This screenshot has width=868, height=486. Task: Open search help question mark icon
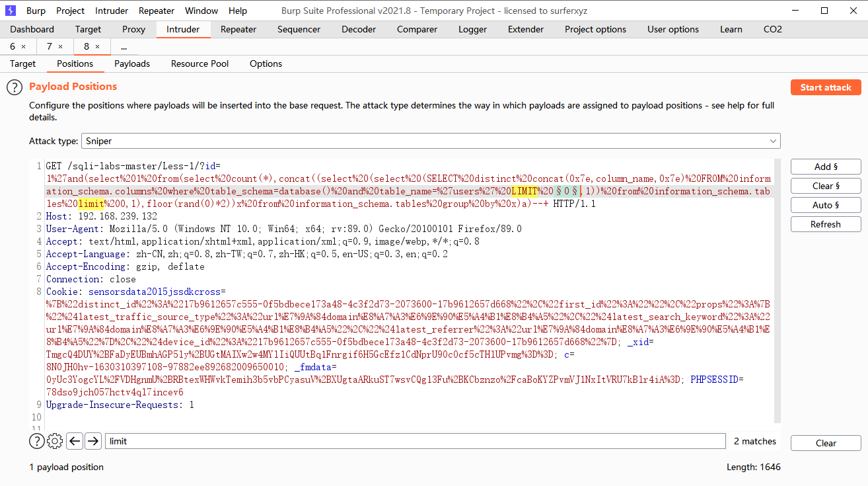tap(36, 441)
